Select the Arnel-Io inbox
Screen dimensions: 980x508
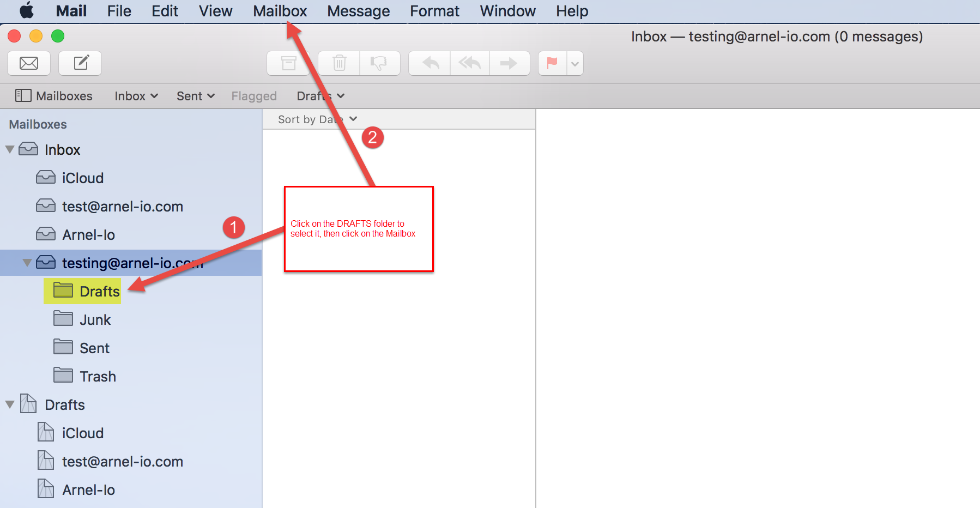(131, 234)
